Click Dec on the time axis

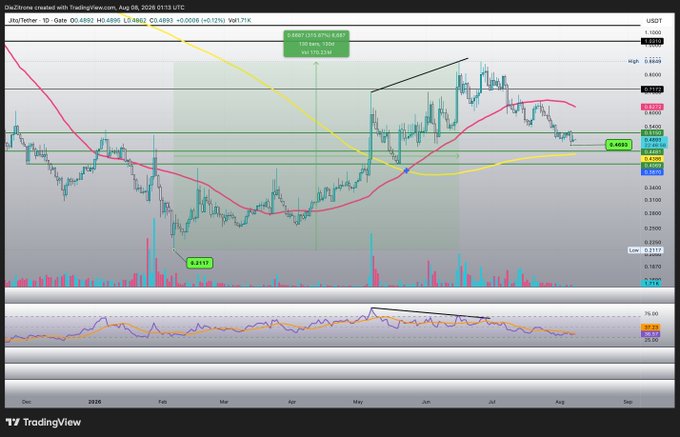[26, 402]
